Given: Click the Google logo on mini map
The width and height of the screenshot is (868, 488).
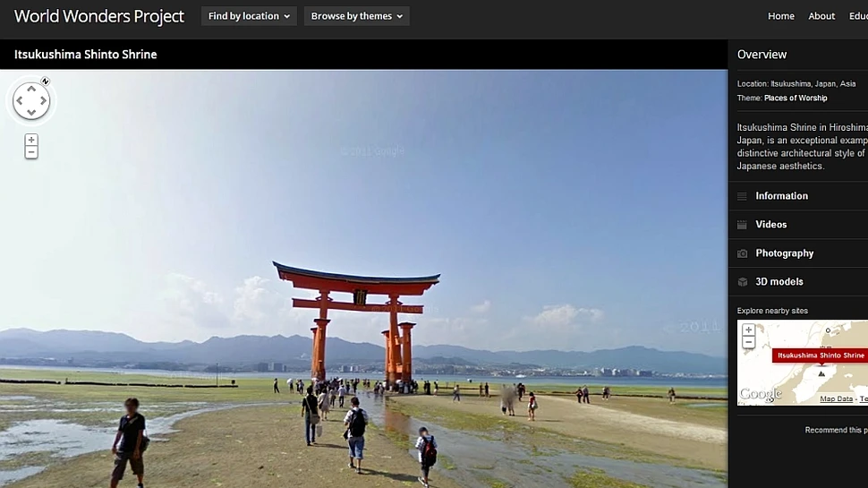Looking at the screenshot, I should (761, 394).
